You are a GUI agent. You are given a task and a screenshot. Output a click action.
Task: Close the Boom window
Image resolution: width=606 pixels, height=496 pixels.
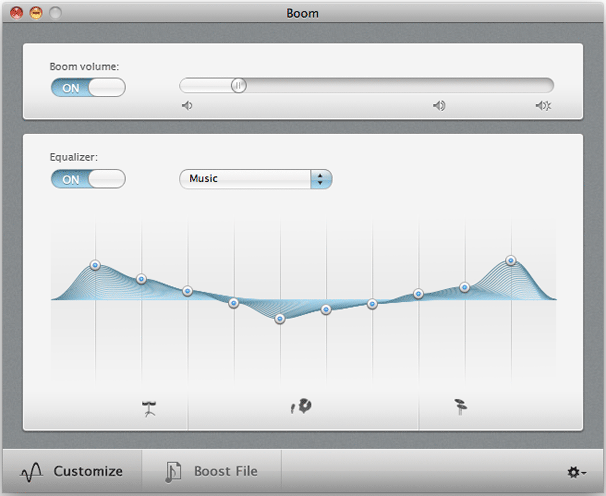tap(17, 13)
